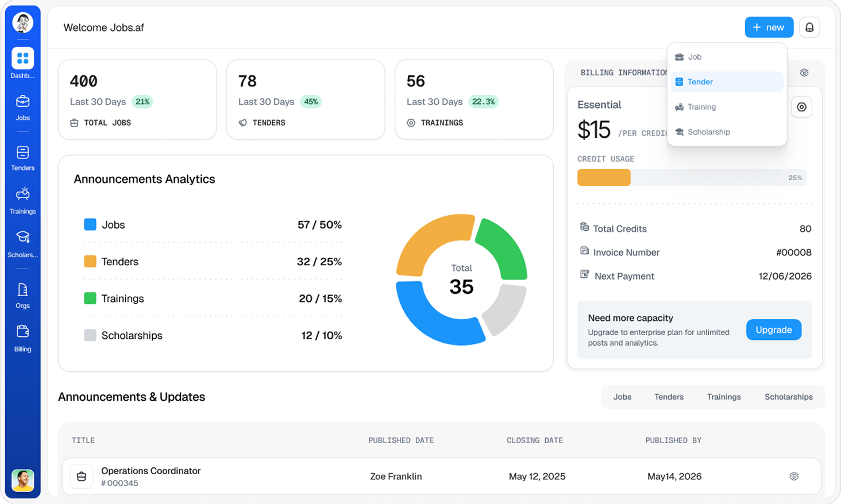Click the Title column header
This screenshot has height=504, width=841.
pos(83,440)
